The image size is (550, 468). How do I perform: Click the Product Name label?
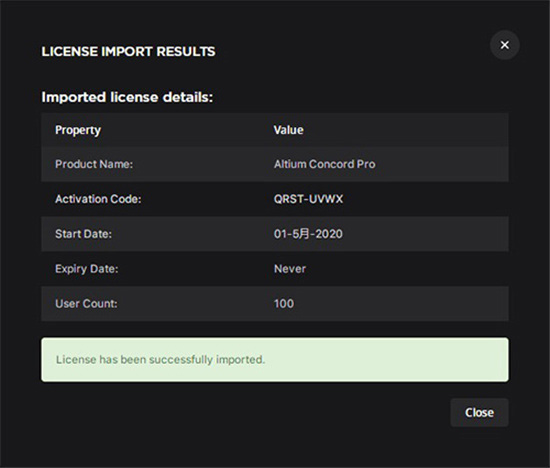click(x=94, y=164)
